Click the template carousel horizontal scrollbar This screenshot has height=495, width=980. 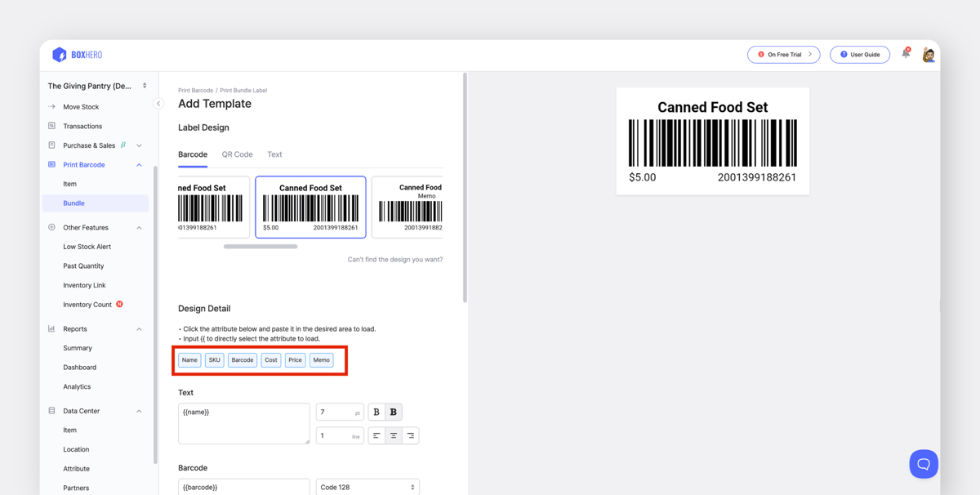[261, 246]
